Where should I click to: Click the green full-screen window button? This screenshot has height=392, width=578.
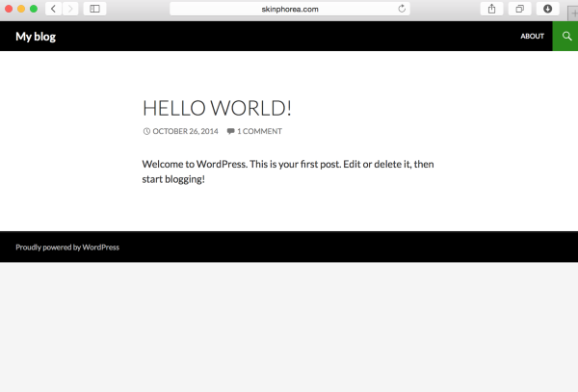pyautogui.click(x=34, y=9)
